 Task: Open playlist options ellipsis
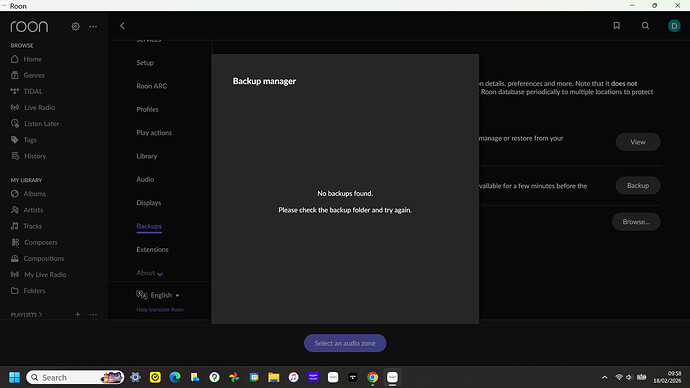click(93, 315)
